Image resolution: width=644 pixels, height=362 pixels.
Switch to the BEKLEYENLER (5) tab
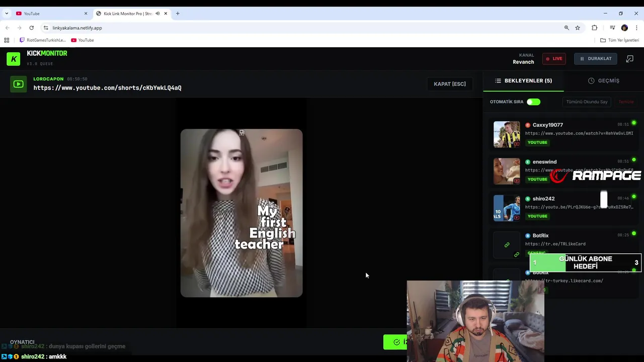pos(523,80)
